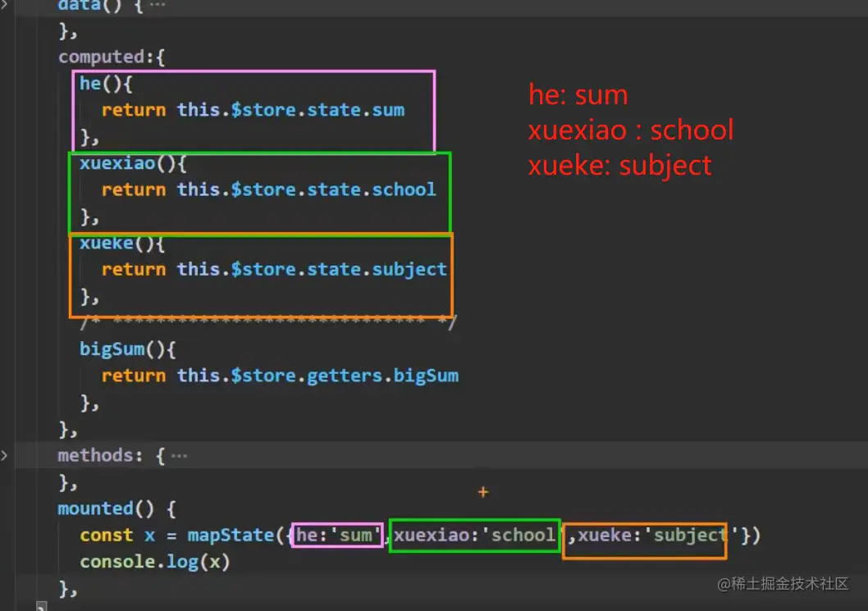Click the "he:" key inside mapState

tap(312, 536)
